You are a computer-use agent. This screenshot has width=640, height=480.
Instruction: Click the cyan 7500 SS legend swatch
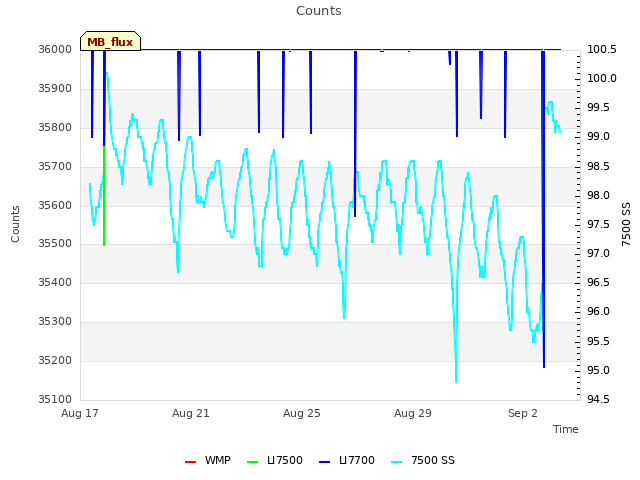click(x=396, y=462)
